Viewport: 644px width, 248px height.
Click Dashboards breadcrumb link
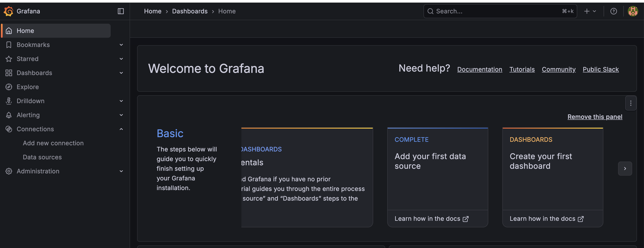coord(190,11)
